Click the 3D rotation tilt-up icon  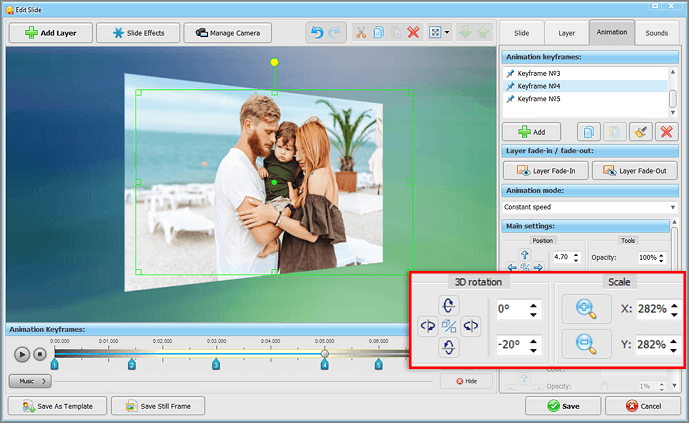tap(449, 305)
